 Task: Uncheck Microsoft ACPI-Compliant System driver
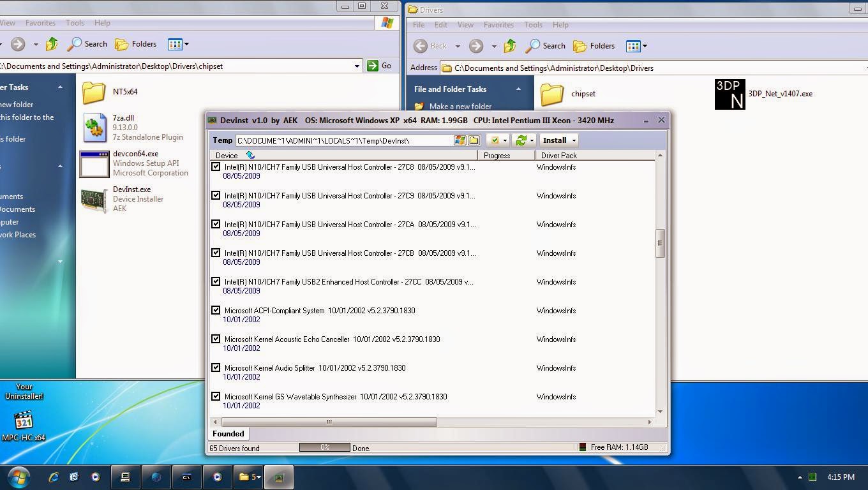tap(216, 310)
